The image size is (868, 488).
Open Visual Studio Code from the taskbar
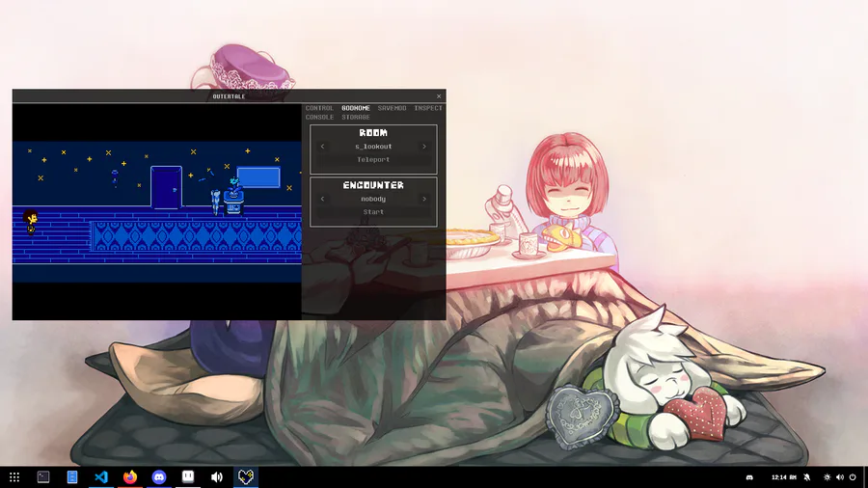click(x=100, y=477)
